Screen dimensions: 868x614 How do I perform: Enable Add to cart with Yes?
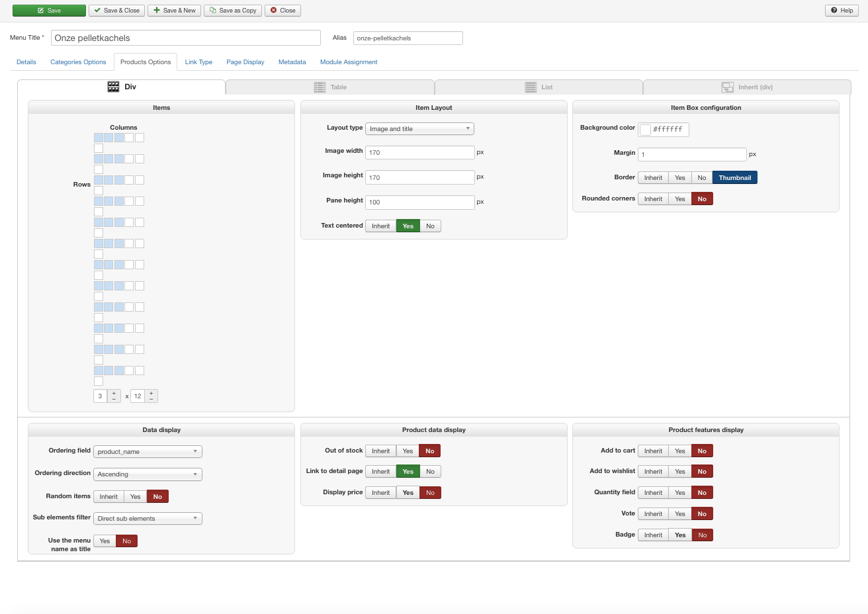pyautogui.click(x=679, y=451)
